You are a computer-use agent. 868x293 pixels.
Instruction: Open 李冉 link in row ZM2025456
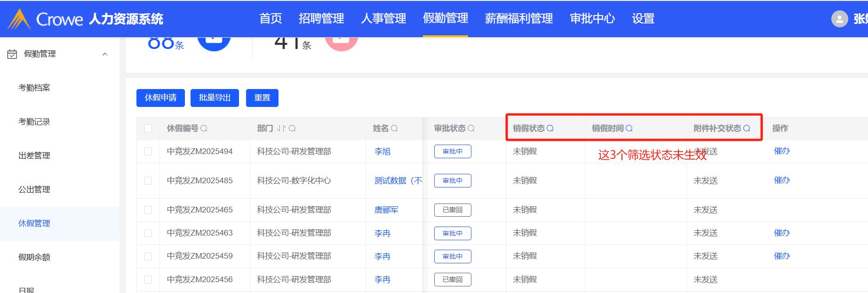pos(382,279)
